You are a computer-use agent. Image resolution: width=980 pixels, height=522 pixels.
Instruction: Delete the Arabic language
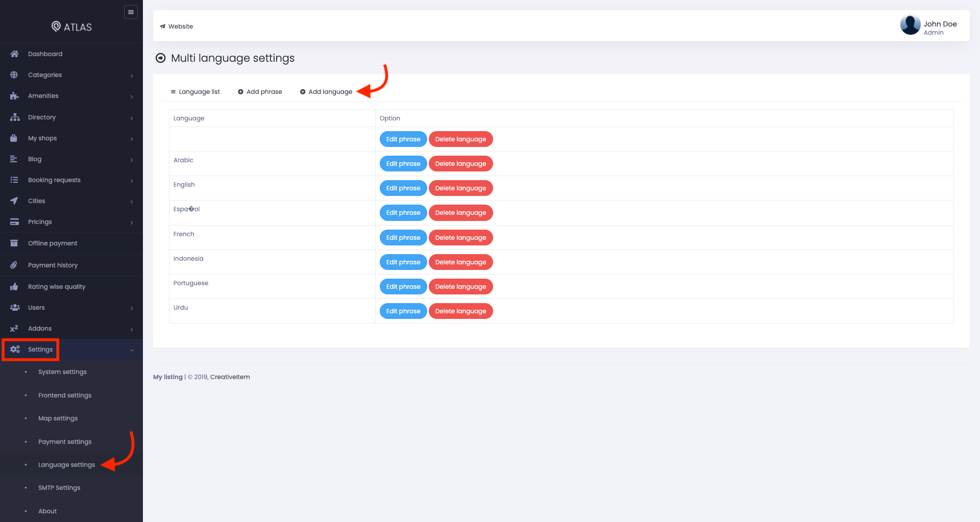pos(460,164)
